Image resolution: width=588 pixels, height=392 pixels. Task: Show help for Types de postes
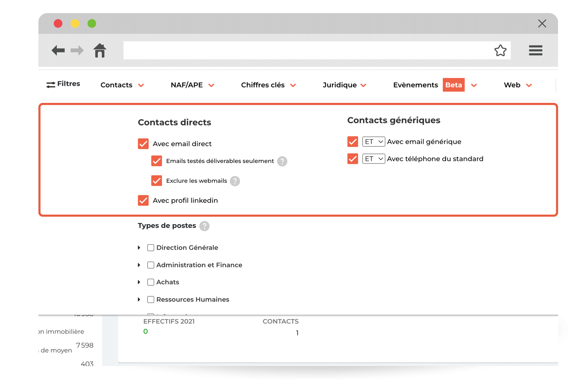pyautogui.click(x=204, y=226)
